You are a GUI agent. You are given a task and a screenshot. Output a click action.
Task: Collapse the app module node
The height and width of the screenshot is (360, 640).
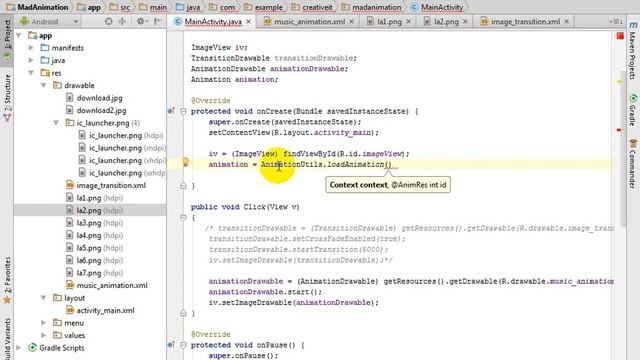point(19,36)
